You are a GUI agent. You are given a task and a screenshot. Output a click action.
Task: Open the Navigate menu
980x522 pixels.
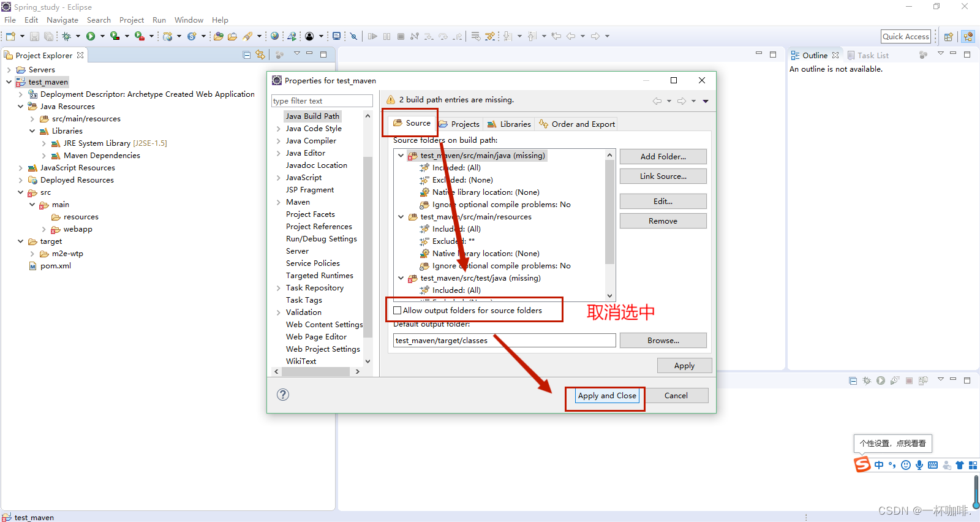click(x=62, y=20)
